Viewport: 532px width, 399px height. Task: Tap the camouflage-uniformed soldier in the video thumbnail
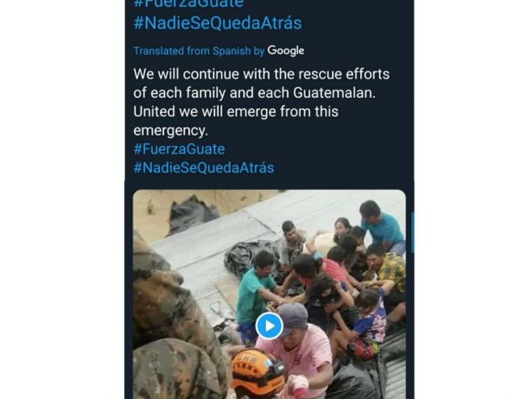click(x=173, y=322)
